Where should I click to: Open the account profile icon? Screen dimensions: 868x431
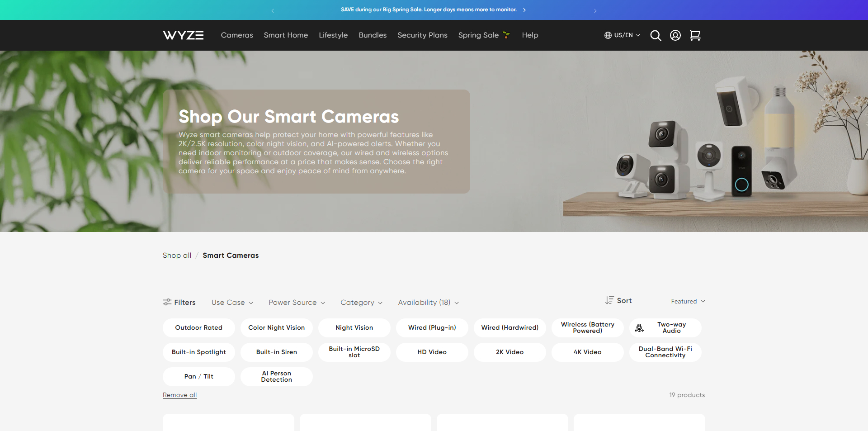point(675,35)
